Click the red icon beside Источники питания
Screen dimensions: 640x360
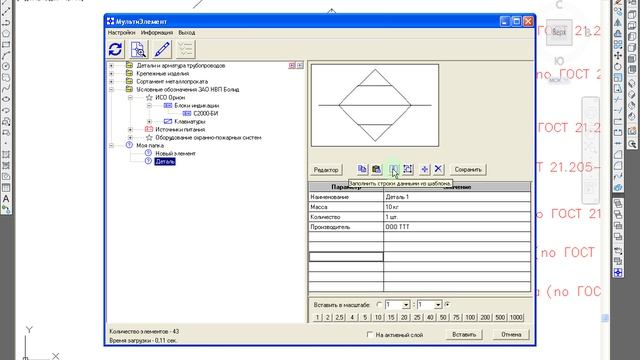click(x=149, y=129)
